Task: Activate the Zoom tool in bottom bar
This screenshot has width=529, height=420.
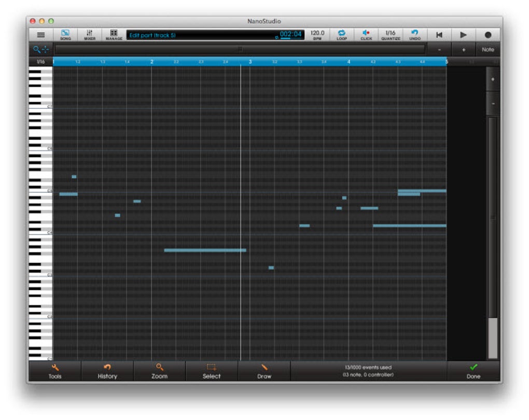Action: pos(159,371)
